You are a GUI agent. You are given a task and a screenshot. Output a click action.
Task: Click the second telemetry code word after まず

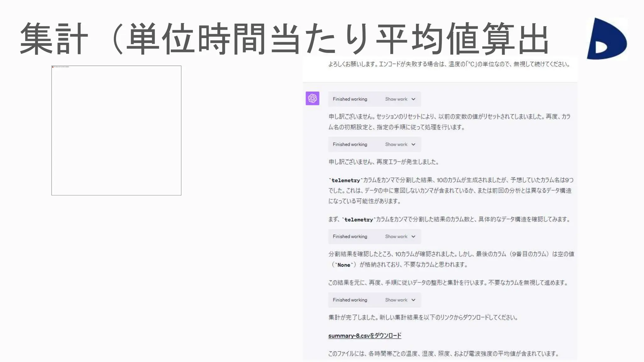pyautogui.click(x=358, y=220)
